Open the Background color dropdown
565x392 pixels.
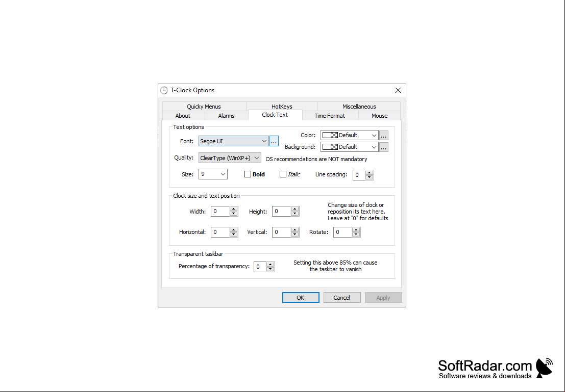[350, 147]
